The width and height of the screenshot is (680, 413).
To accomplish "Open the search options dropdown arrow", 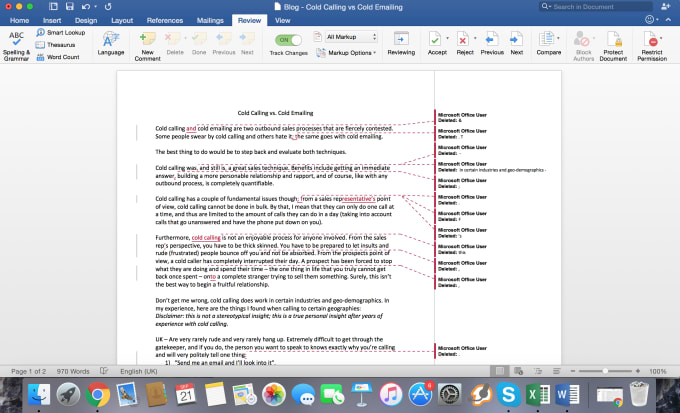I will pos(549,7).
